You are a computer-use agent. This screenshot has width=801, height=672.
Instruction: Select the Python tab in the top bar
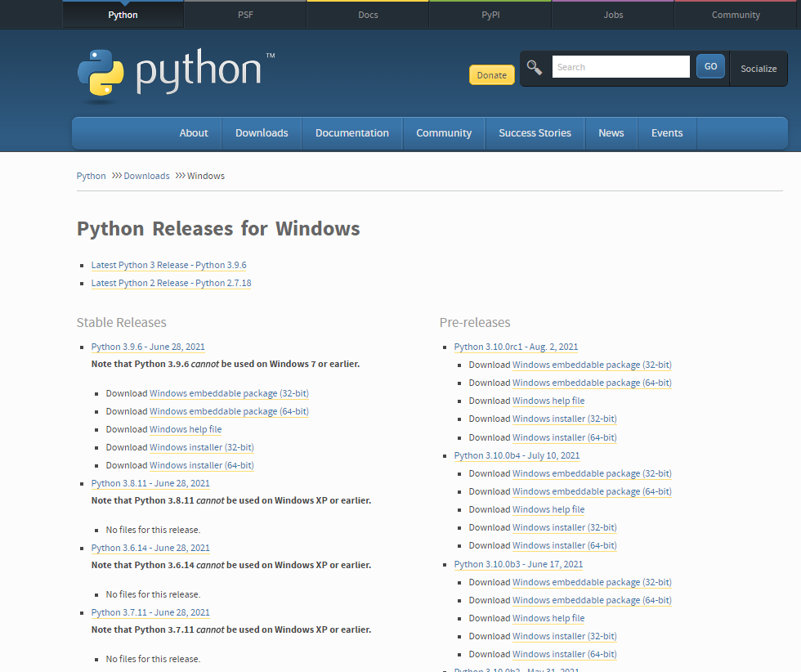(x=123, y=15)
